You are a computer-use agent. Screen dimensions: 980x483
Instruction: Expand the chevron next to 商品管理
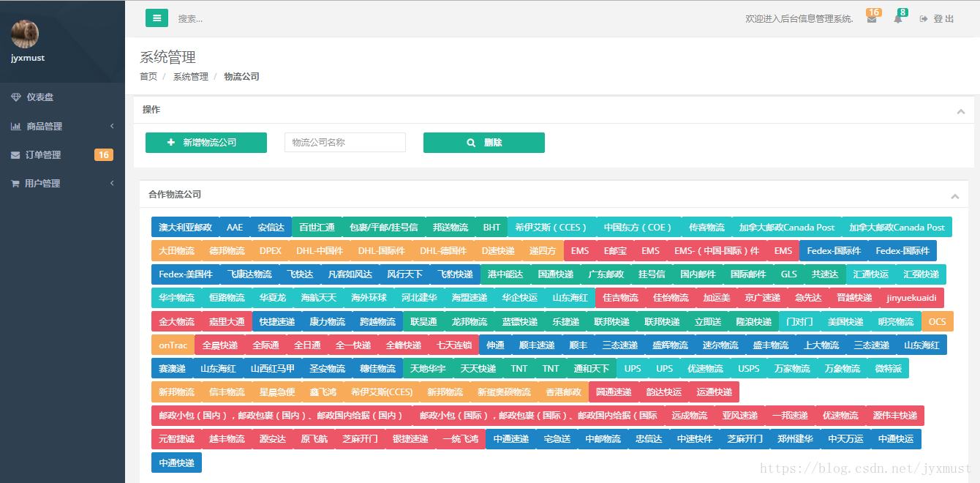click(112, 126)
